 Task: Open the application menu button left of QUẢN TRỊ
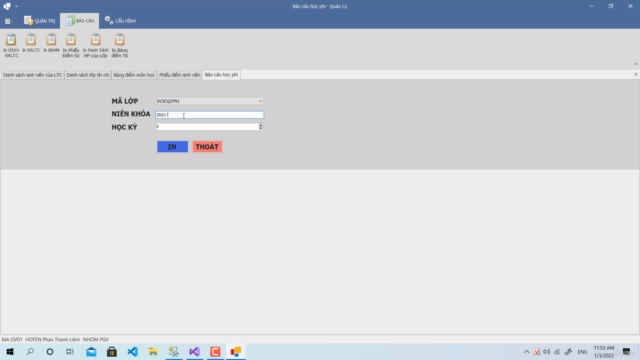pos(9,21)
